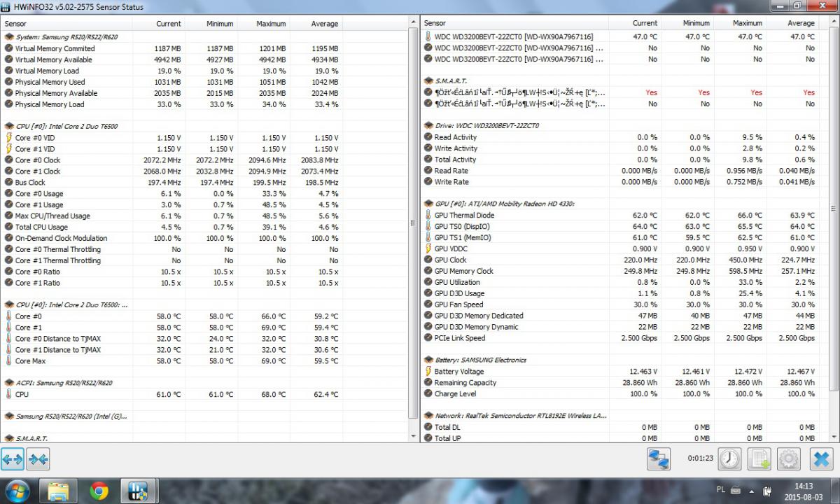This screenshot has width=840, height=504.
Task: Click the gauge icon beside Bus Clock
Action: tap(8, 183)
